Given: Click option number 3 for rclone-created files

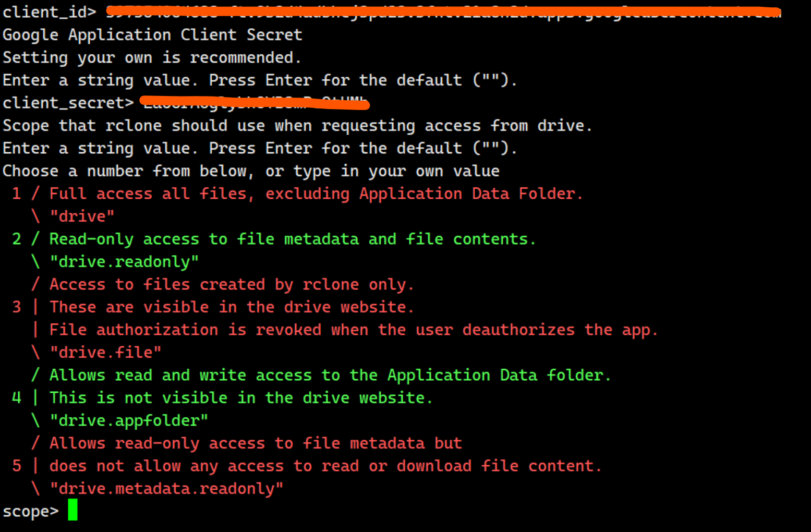Looking at the screenshot, I should 17,307.
